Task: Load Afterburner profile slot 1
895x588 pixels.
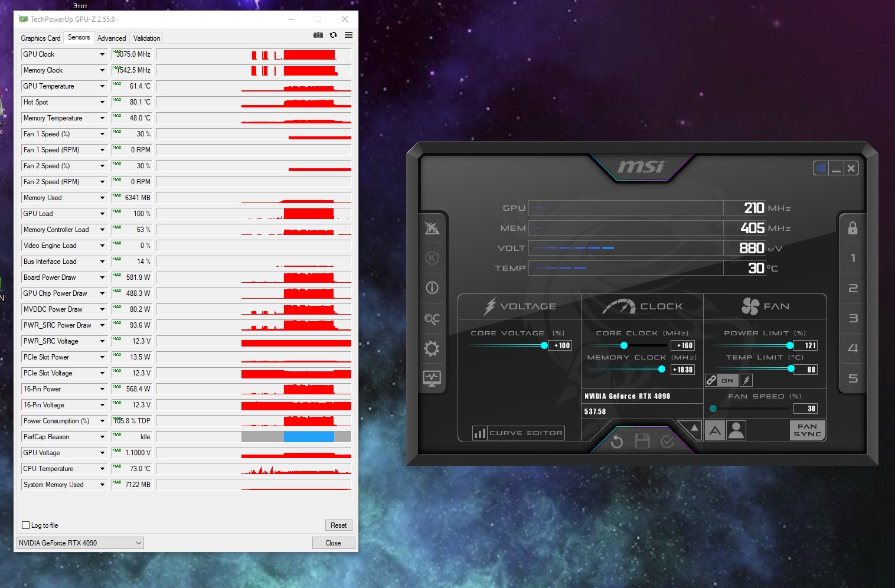Action: pyautogui.click(x=852, y=258)
